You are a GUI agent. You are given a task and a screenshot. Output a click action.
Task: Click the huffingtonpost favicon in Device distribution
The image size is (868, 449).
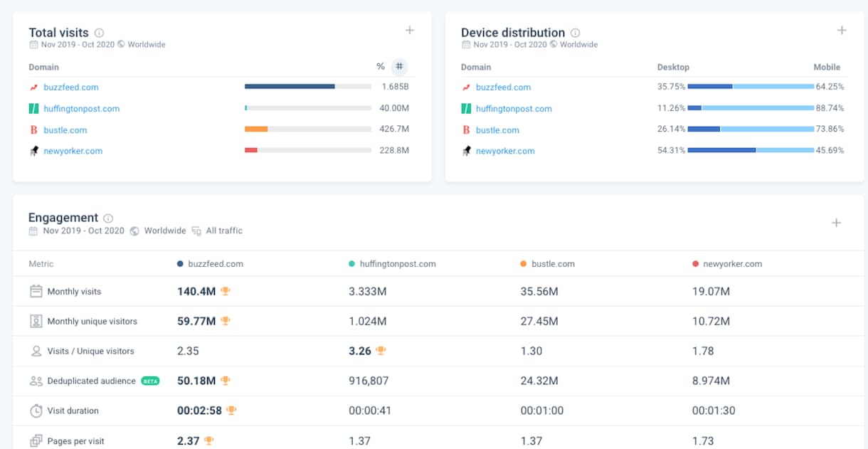tap(466, 109)
